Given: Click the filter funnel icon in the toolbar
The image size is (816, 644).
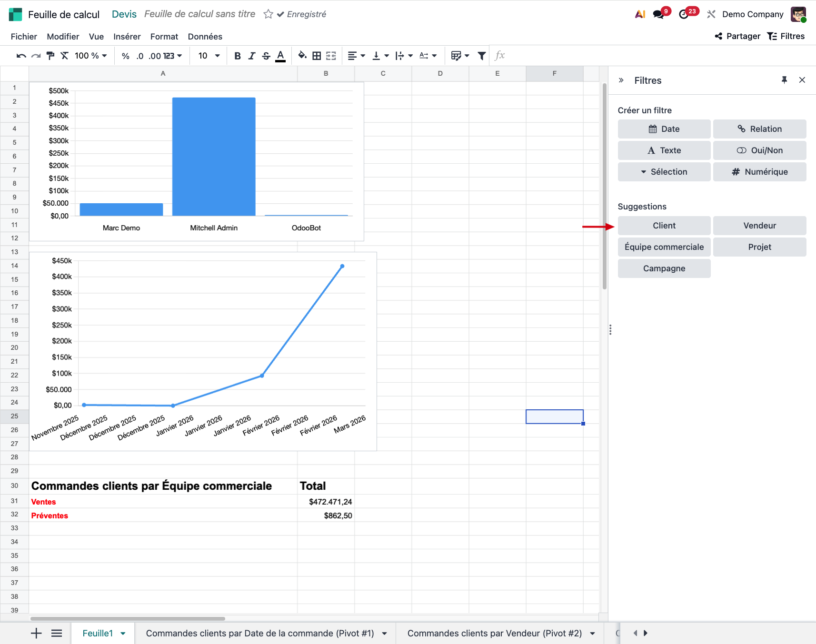Looking at the screenshot, I should click(482, 56).
